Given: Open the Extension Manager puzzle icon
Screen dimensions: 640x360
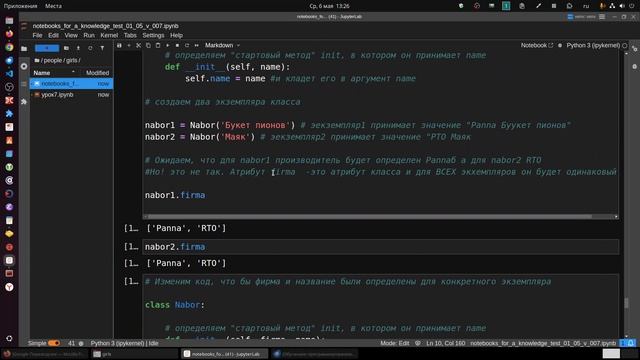Looking at the screenshot, I should [24, 101].
